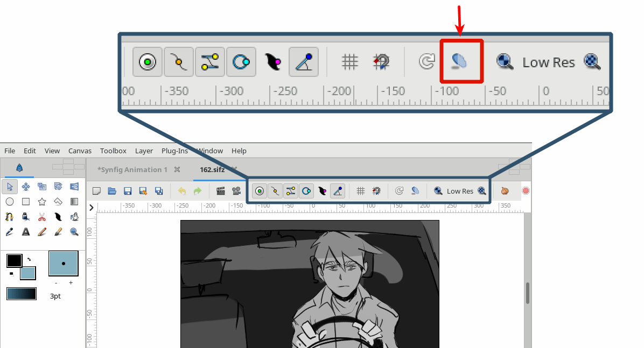644x348 pixels.
Task: Click the New document icon
Action: pos(96,191)
